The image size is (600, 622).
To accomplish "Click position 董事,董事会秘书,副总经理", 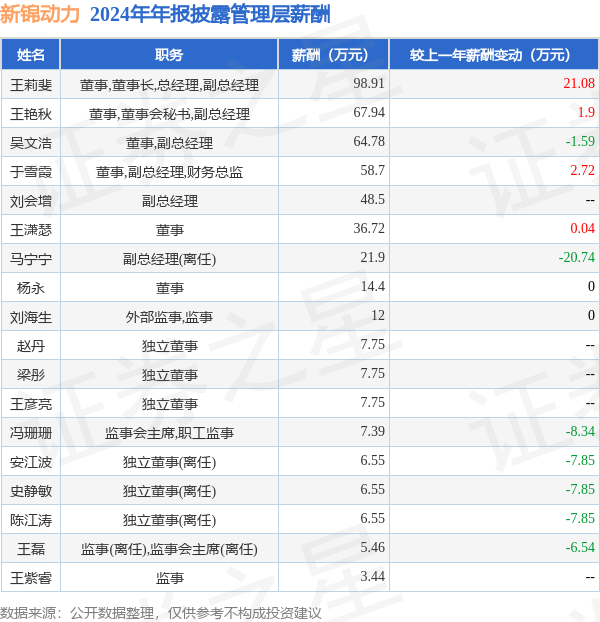I will tap(169, 114).
